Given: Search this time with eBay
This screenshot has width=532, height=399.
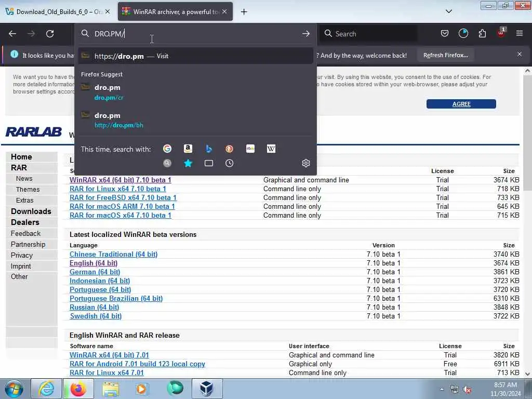Looking at the screenshot, I should coord(250,149).
